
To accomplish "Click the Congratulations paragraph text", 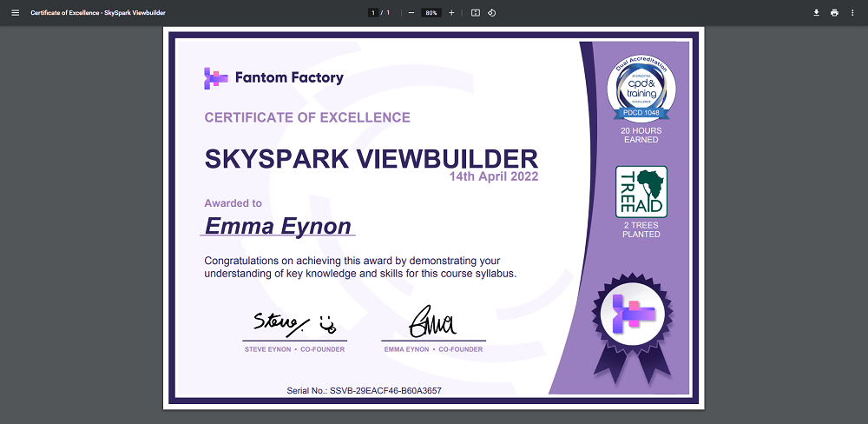I will 360,267.
